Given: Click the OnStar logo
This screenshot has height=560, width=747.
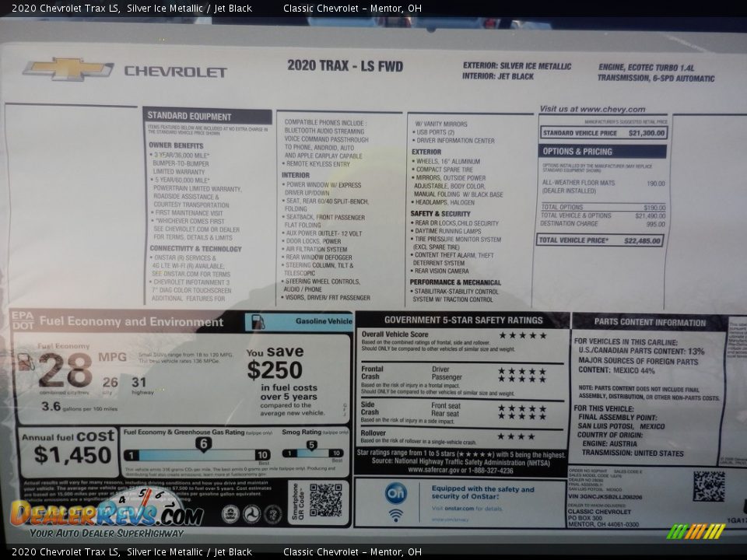Looking at the screenshot, I should tap(396, 492).
